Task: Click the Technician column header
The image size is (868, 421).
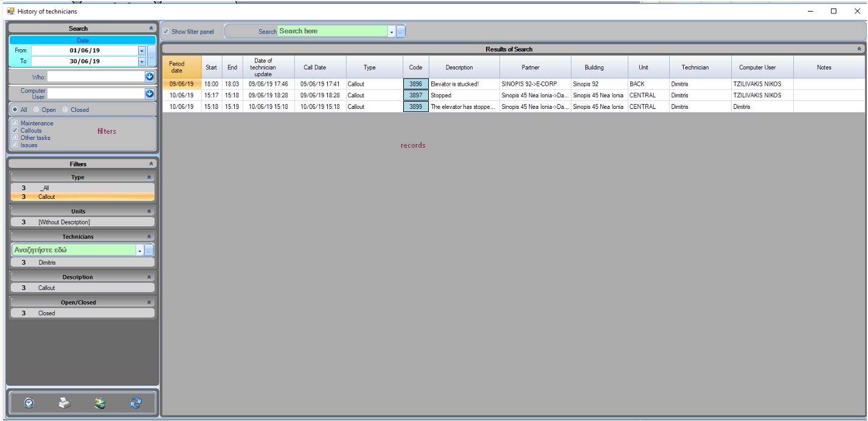Action: (x=695, y=68)
